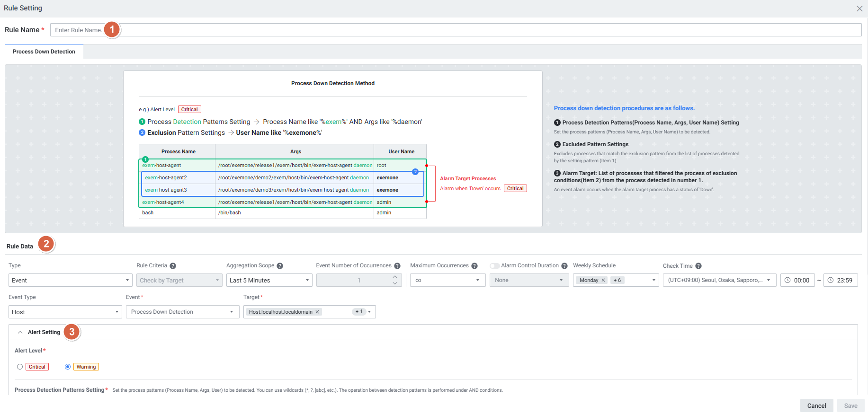This screenshot has width=868, height=414.
Task: Toggle the Alarm Control Duration switch
Action: [x=494, y=266]
